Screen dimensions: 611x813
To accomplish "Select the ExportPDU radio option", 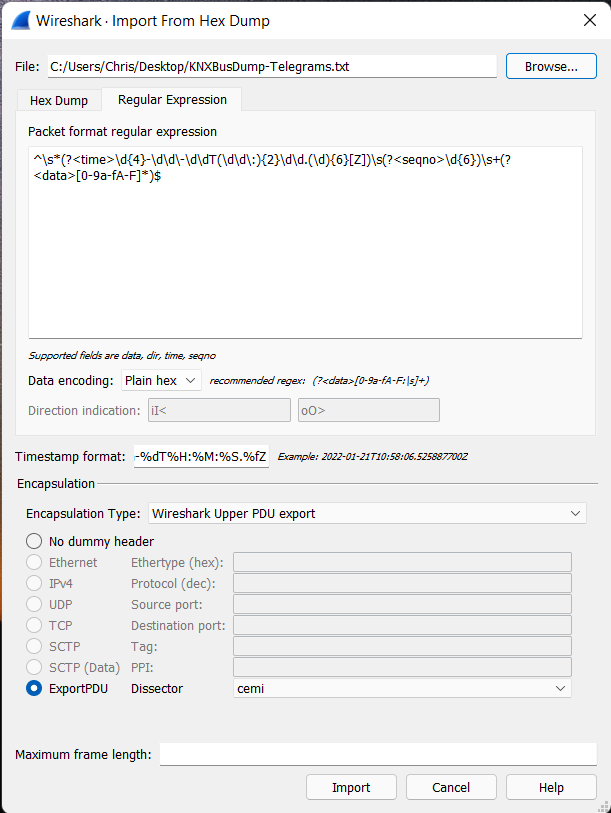I will coord(34,689).
